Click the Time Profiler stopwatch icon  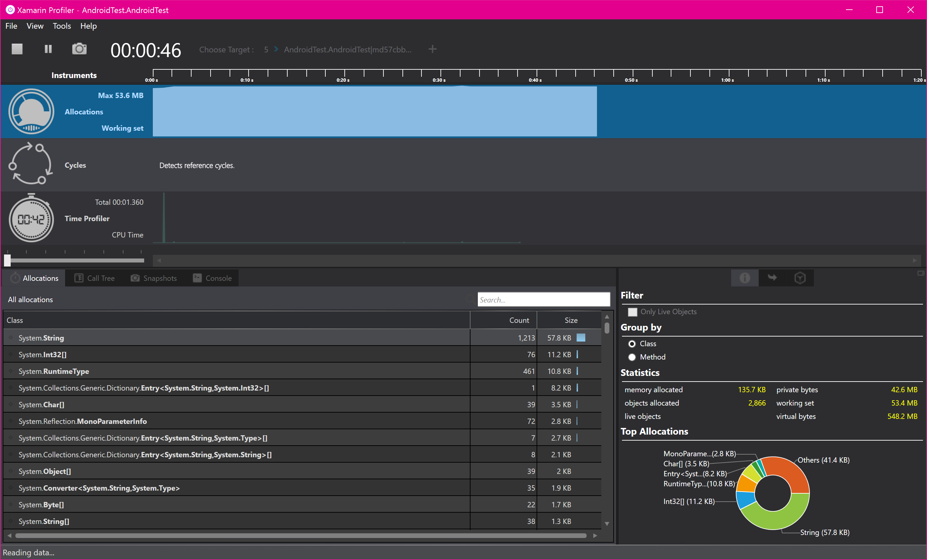coord(31,218)
